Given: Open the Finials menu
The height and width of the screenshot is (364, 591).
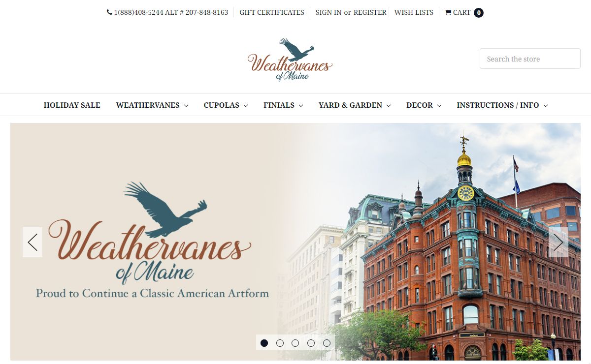Looking at the screenshot, I should coord(283,105).
